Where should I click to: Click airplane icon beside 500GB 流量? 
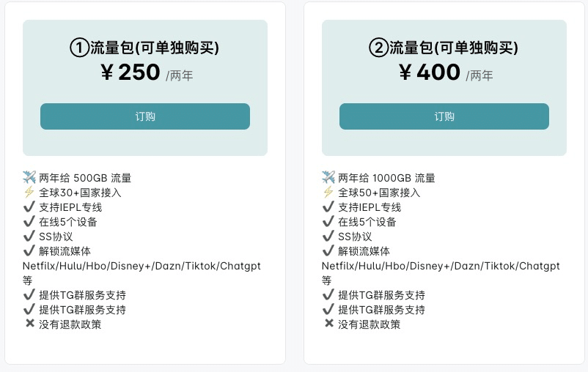click(x=29, y=177)
